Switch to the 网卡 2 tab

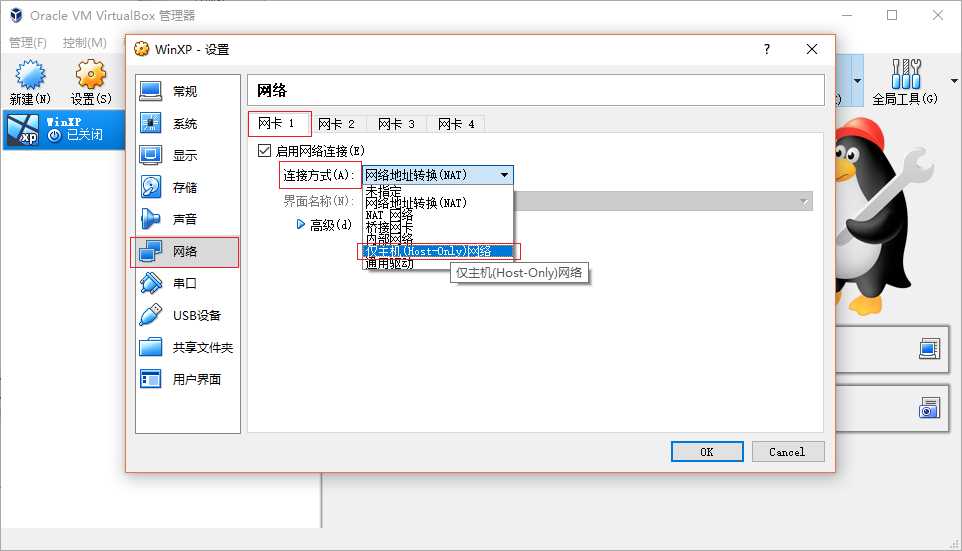(x=336, y=124)
